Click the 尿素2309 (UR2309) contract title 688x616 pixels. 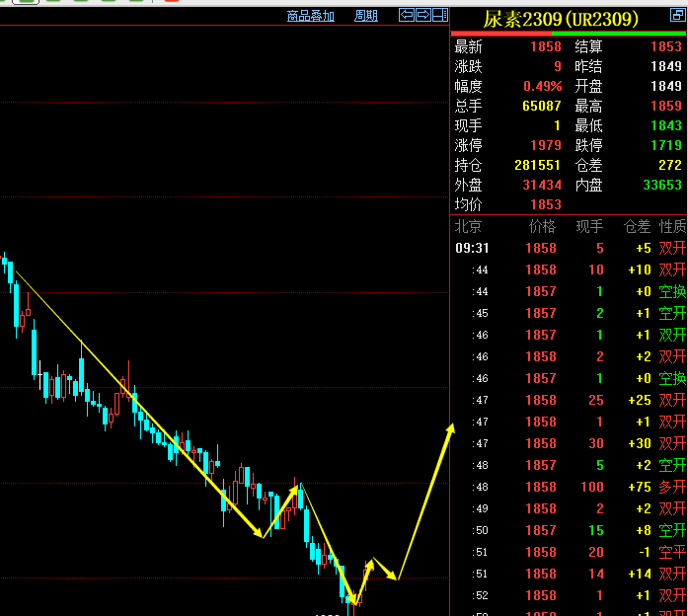coord(560,19)
